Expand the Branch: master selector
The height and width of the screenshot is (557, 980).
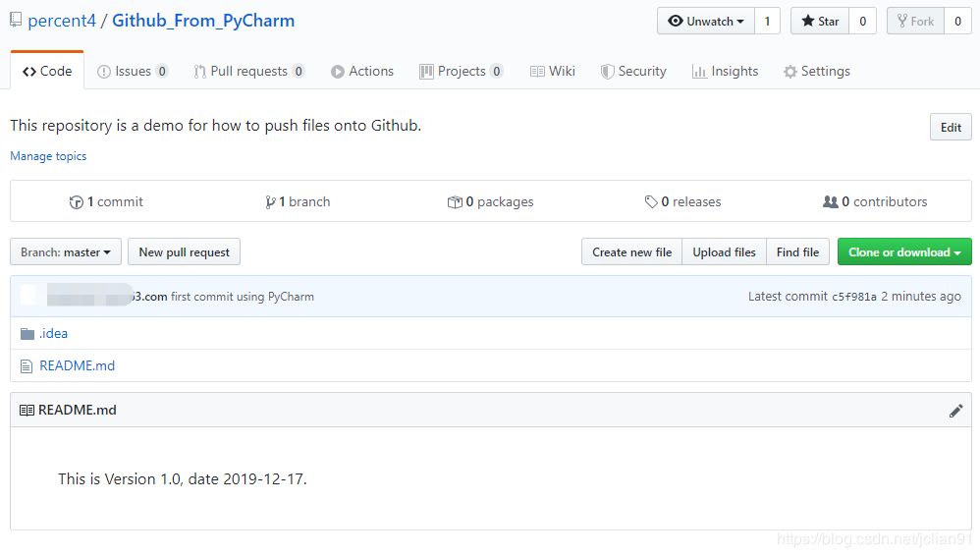(x=66, y=252)
